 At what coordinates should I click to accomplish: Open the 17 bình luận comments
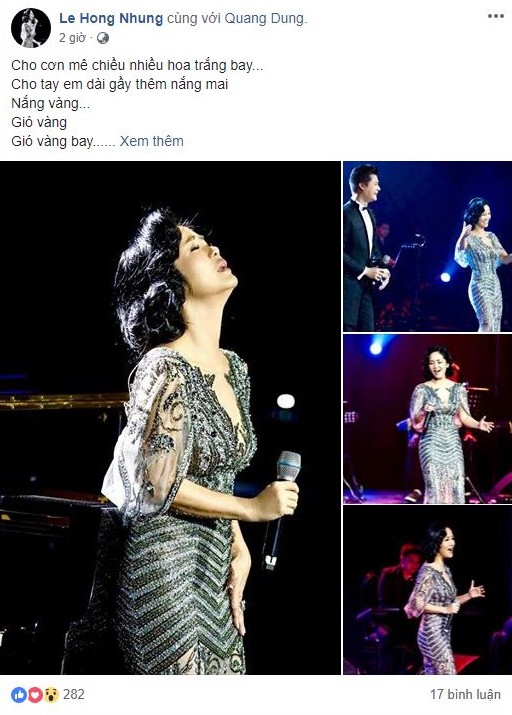(x=465, y=694)
